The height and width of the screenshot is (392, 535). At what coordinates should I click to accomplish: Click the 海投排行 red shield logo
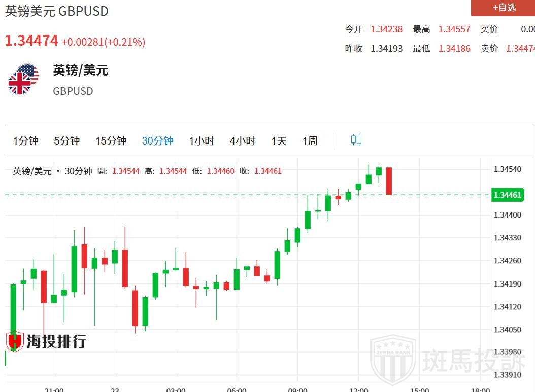(14, 341)
